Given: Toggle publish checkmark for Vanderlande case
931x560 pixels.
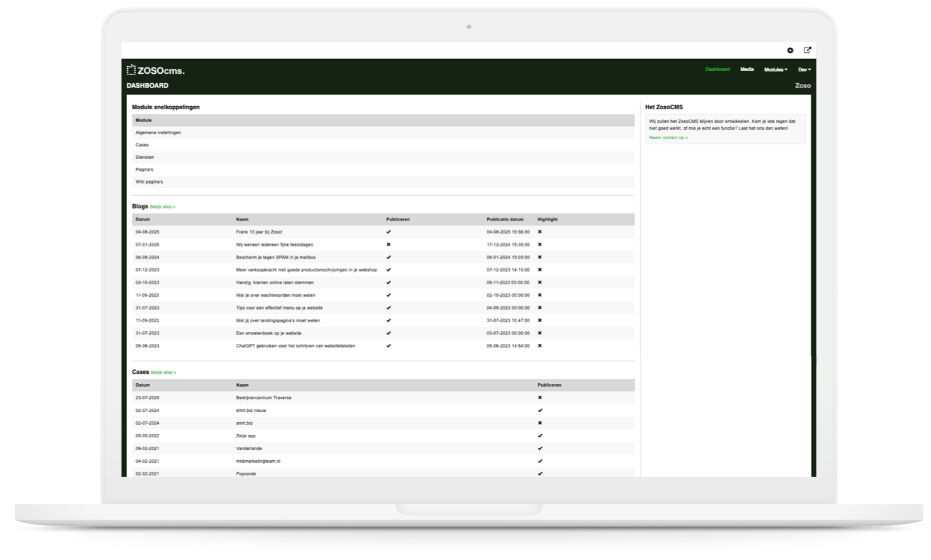Looking at the screenshot, I should (540, 449).
